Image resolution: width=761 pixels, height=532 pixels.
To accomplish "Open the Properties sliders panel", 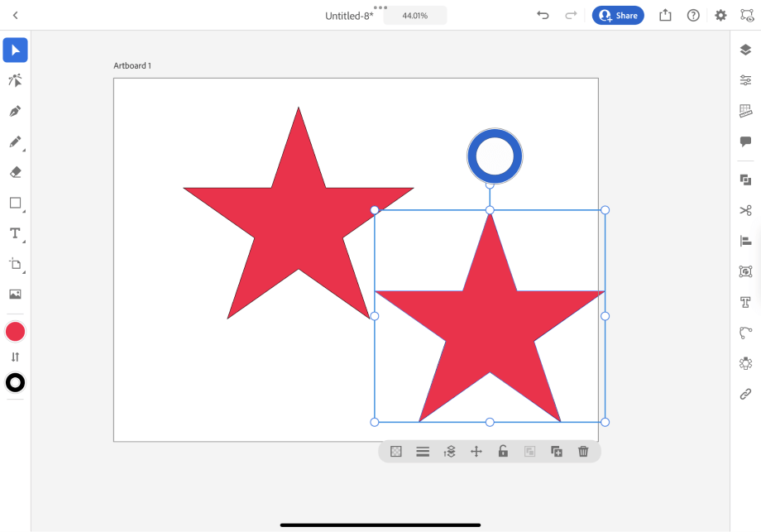I will coord(745,80).
